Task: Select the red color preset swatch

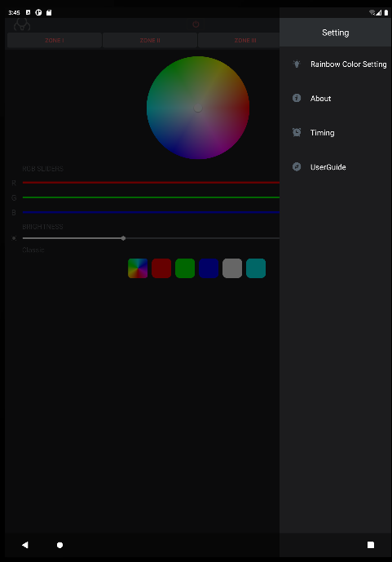Action: click(x=161, y=268)
